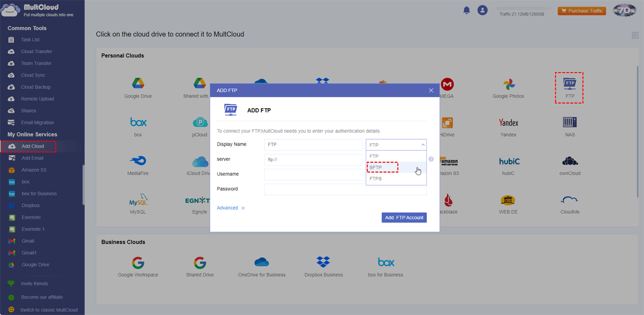Viewport: 644px width, 315px height.
Task: Open Shares in sidebar
Action: (x=29, y=111)
